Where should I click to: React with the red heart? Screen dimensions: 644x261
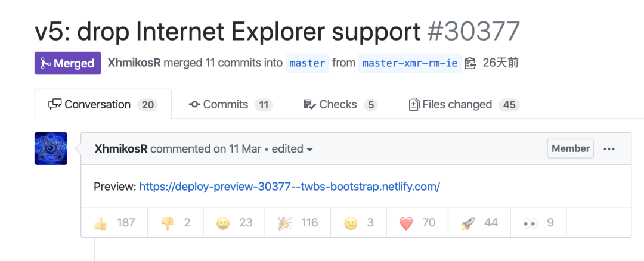point(417,223)
